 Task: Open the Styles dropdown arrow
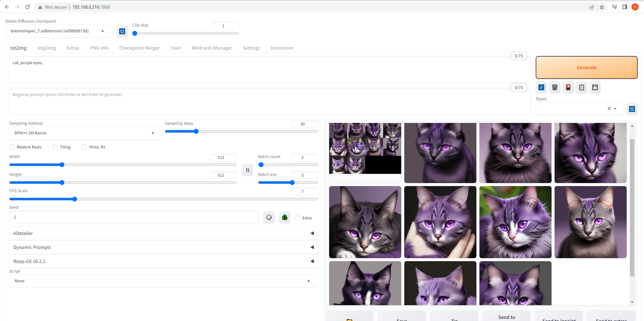(615, 109)
